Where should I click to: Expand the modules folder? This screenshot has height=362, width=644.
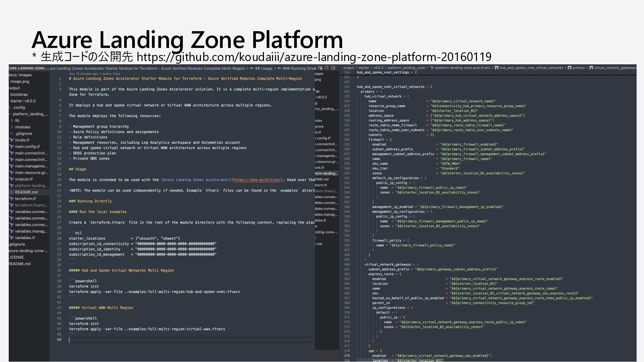pos(12,127)
